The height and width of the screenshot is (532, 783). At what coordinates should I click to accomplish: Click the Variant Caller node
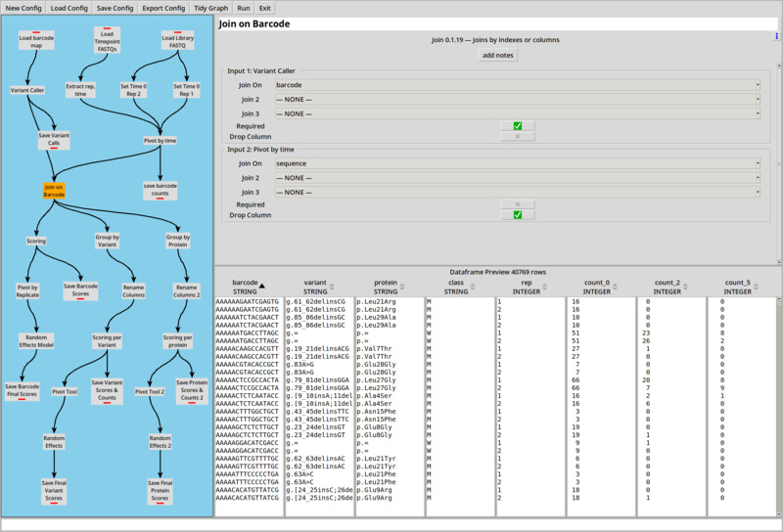[x=27, y=90]
